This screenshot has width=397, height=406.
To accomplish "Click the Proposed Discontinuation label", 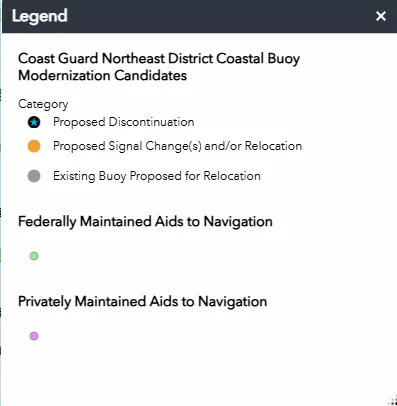I will [x=124, y=122].
